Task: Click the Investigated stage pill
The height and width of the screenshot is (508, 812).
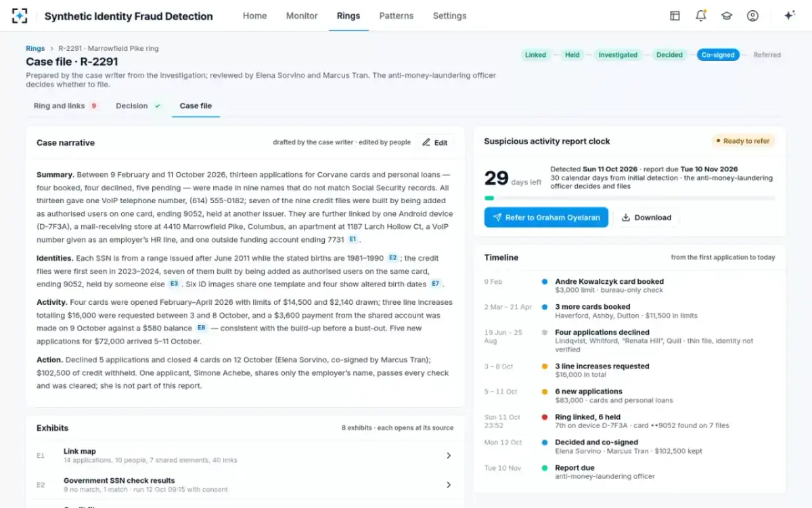Action: (618, 55)
